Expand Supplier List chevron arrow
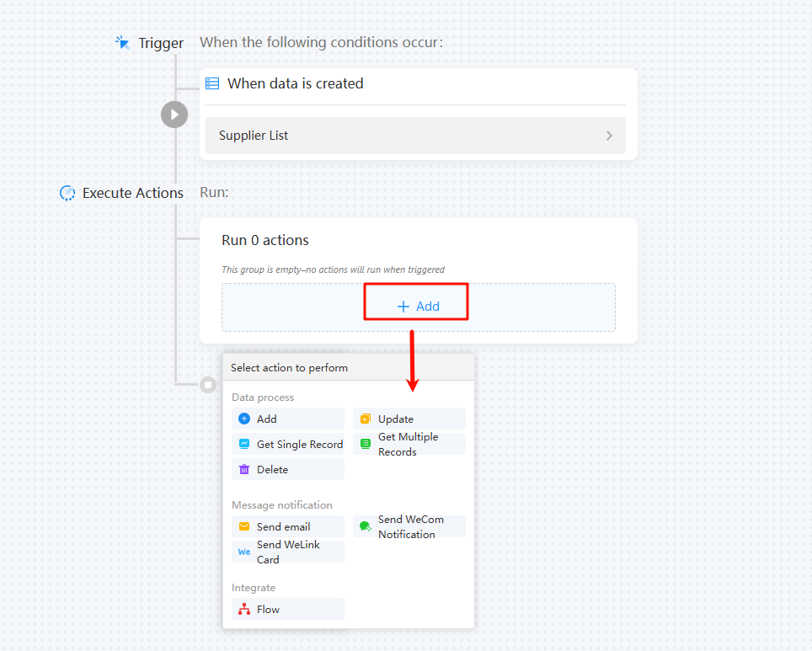This screenshot has width=812, height=651. [x=609, y=136]
